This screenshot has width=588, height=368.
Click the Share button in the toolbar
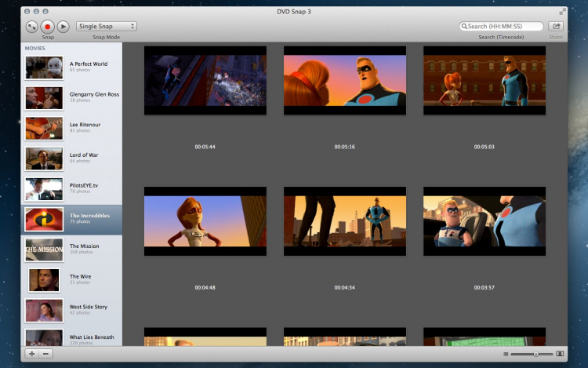556,26
